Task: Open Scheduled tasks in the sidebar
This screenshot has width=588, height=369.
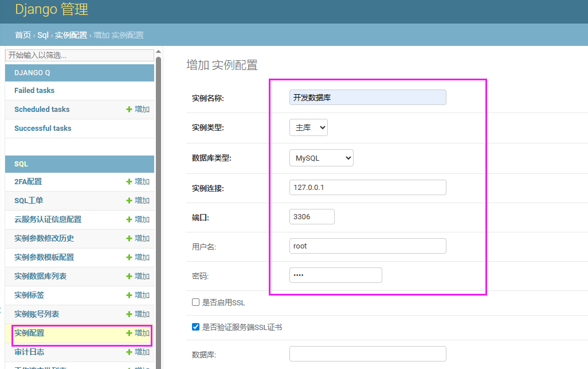Action: point(42,109)
